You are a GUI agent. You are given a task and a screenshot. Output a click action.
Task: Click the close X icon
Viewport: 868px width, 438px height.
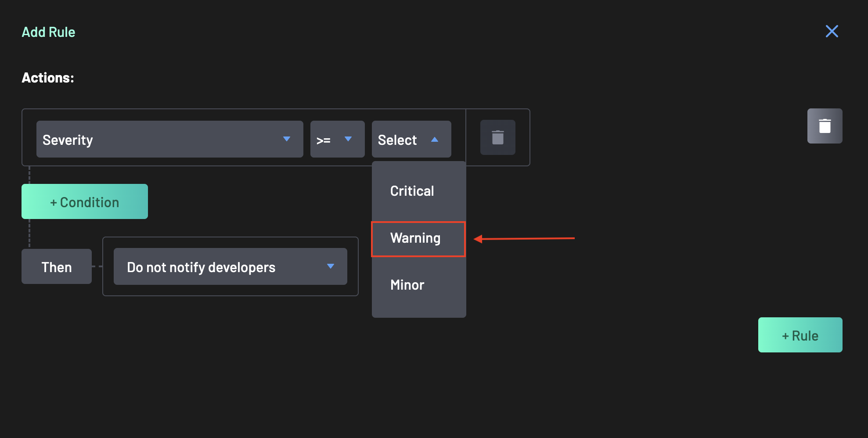tap(832, 31)
